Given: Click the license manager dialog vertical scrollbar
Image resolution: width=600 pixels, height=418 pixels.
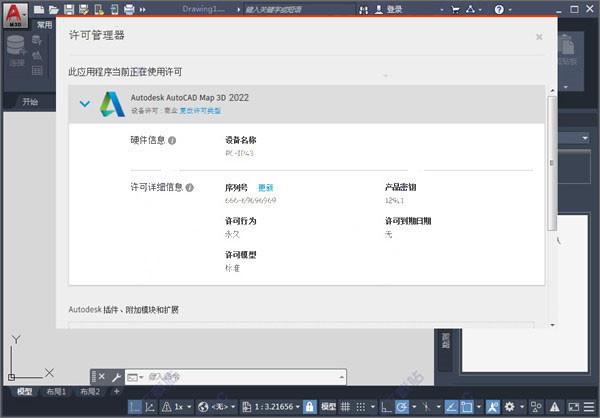Looking at the screenshot, I should point(551,170).
